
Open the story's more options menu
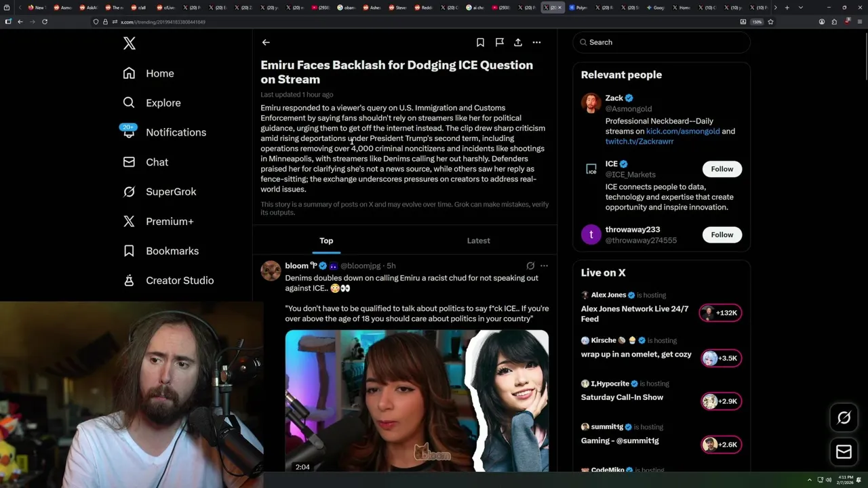[536, 42]
